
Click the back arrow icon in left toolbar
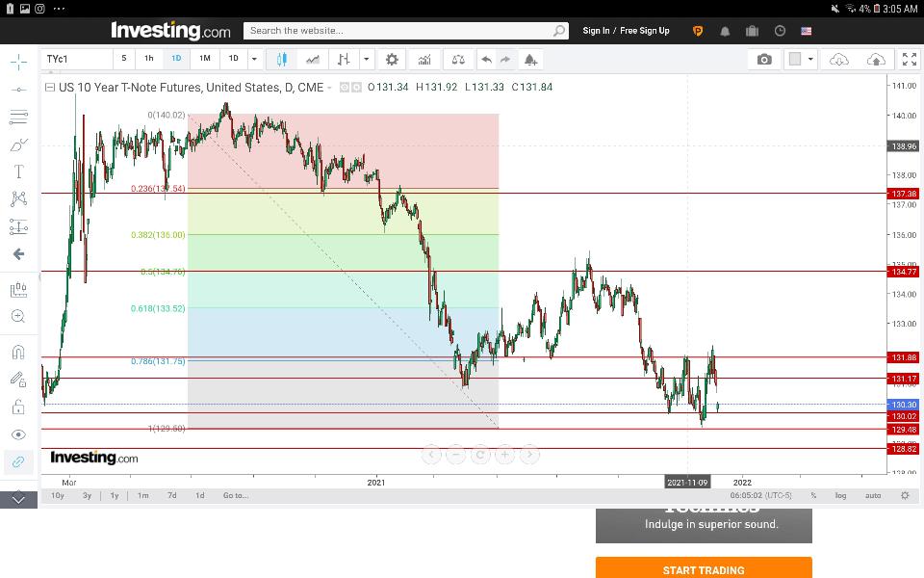(x=18, y=254)
